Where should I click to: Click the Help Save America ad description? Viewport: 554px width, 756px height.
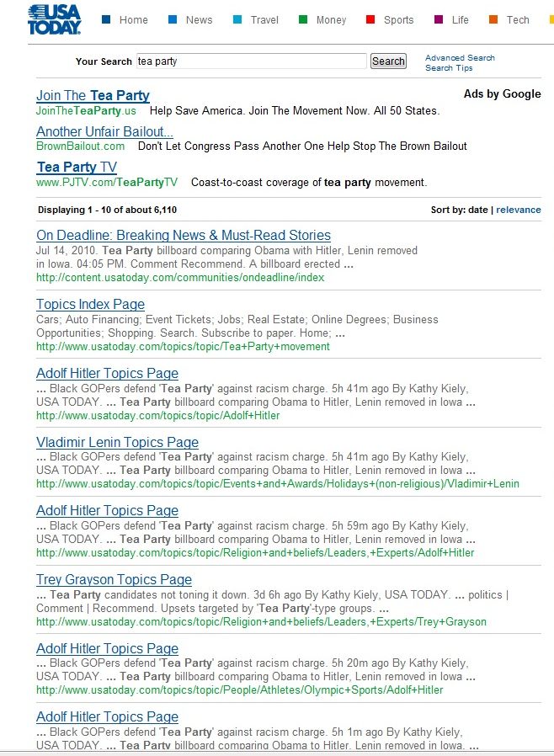point(295,111)
